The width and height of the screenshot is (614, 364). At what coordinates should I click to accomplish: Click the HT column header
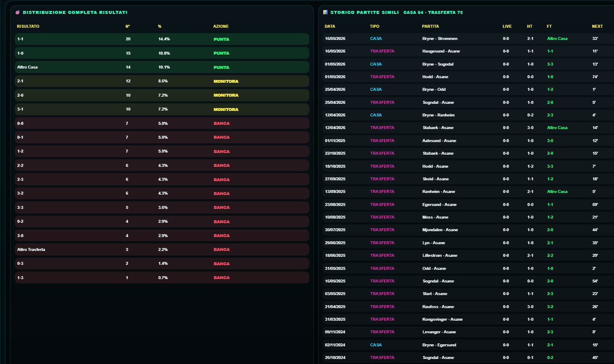(x=530, y=26)
